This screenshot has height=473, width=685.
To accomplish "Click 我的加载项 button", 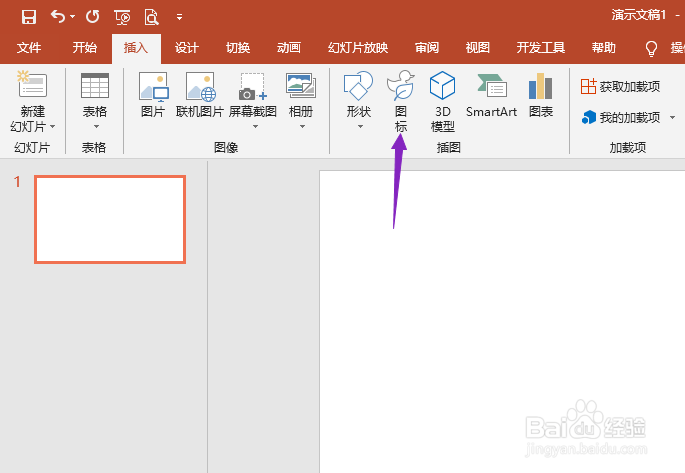I will tap(621, 117).
